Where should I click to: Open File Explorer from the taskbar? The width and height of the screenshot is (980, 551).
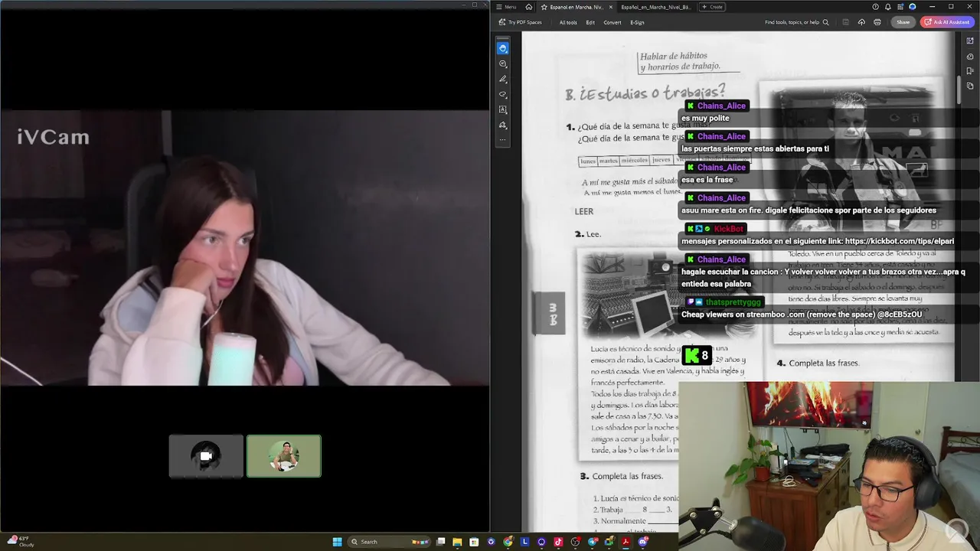[x=457, y=542]
